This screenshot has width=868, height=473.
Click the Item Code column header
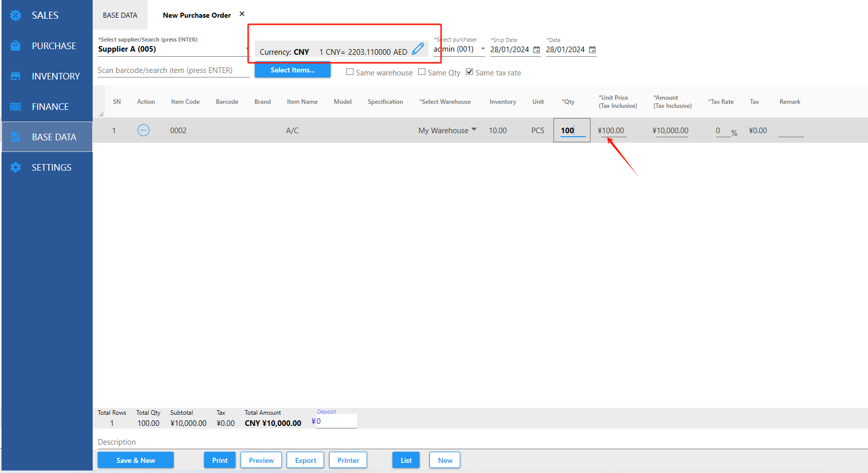point(185,102)
